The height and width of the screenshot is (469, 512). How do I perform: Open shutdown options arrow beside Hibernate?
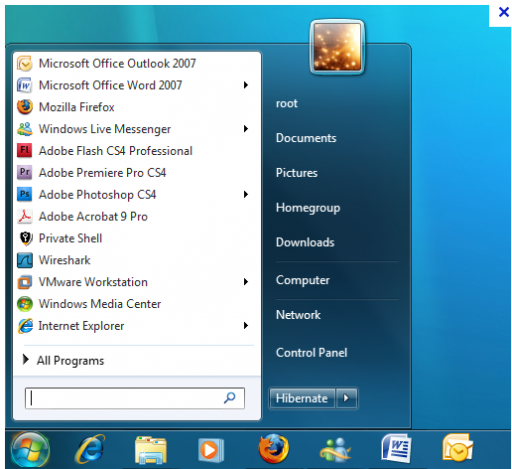click(346, 398)
